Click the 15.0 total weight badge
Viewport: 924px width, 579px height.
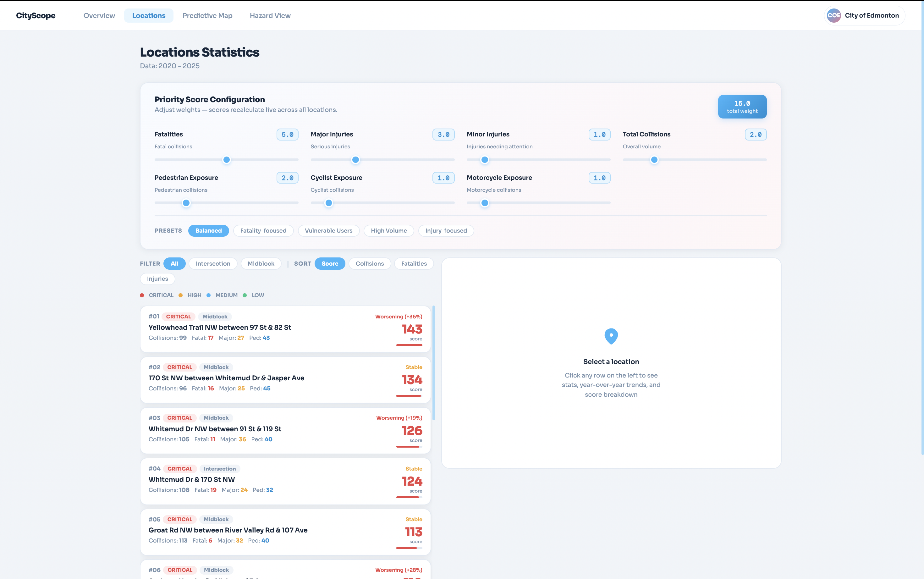click(742, 107)
